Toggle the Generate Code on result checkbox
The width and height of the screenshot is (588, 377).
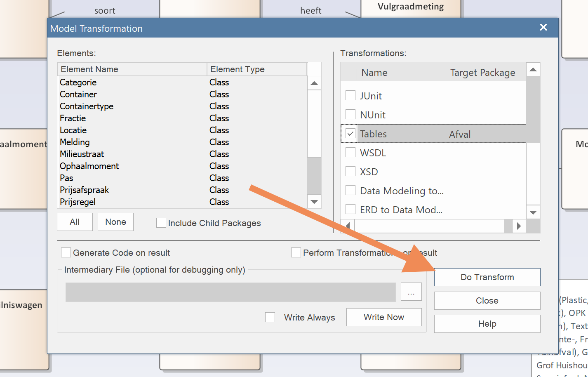coord(66,252)
